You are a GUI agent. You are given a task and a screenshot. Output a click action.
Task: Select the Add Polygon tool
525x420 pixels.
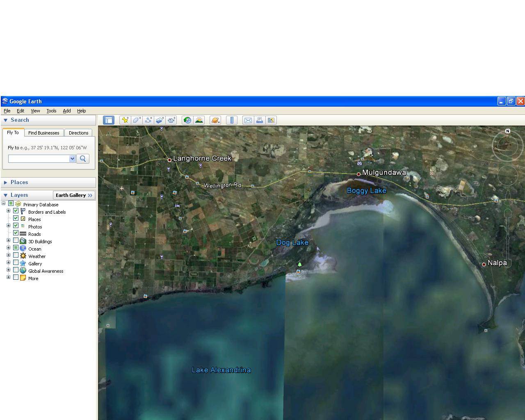137,120
